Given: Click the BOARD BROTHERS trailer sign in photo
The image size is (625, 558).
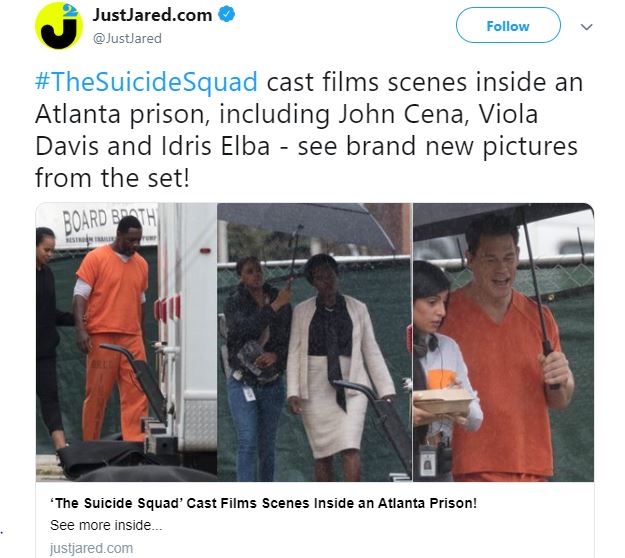Looking at the screenshot, I should [108, 225].
